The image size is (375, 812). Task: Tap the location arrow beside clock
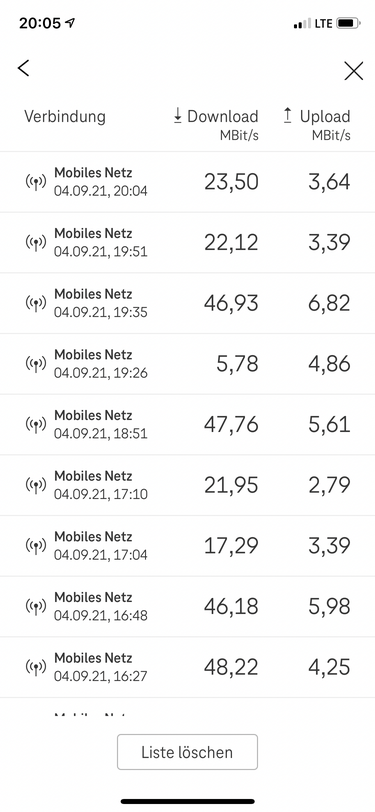[69, 23]
